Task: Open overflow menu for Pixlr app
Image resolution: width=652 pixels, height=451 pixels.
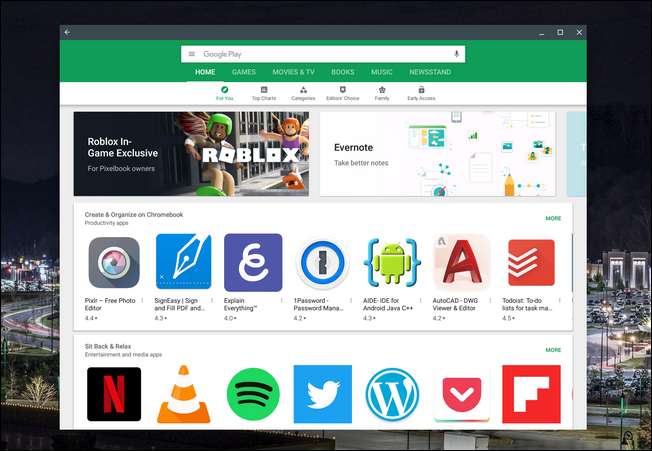Action: point(142,300)
